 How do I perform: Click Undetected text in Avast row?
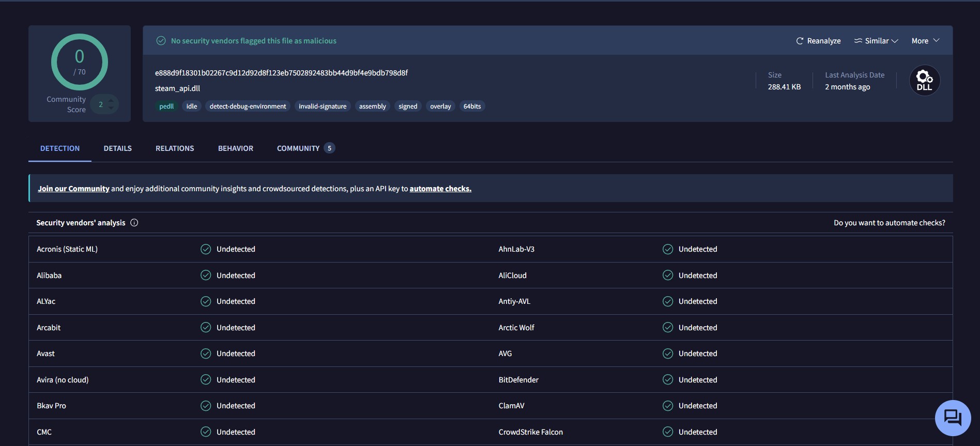(236, 353)
